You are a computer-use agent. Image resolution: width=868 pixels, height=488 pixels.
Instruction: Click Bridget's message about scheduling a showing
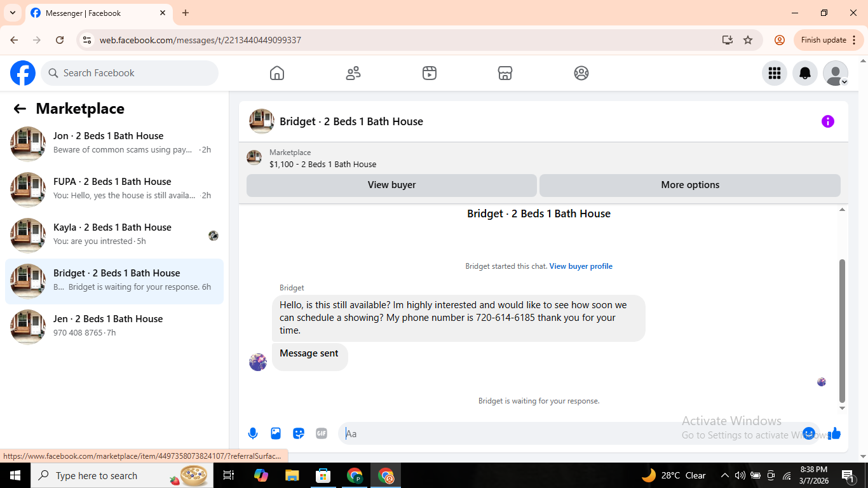click(459, 318)
